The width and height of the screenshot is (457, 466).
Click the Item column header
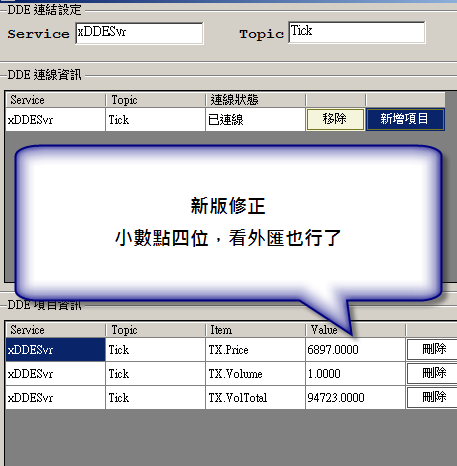[x=255, y=330]
